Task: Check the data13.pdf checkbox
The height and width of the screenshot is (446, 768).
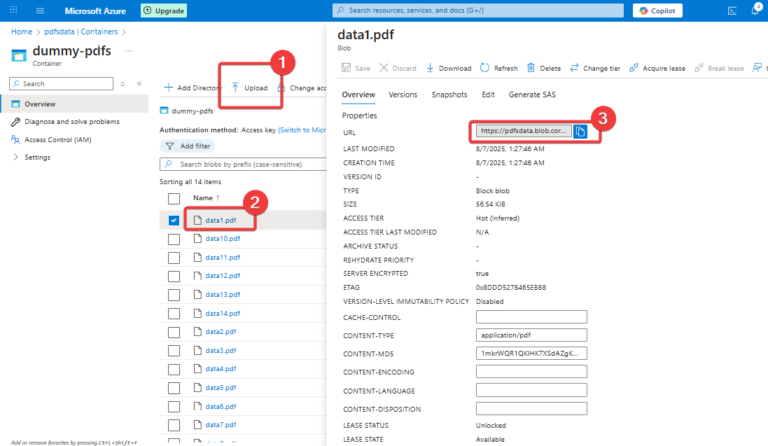Action: pyautogui.click(x=174, y=295)
